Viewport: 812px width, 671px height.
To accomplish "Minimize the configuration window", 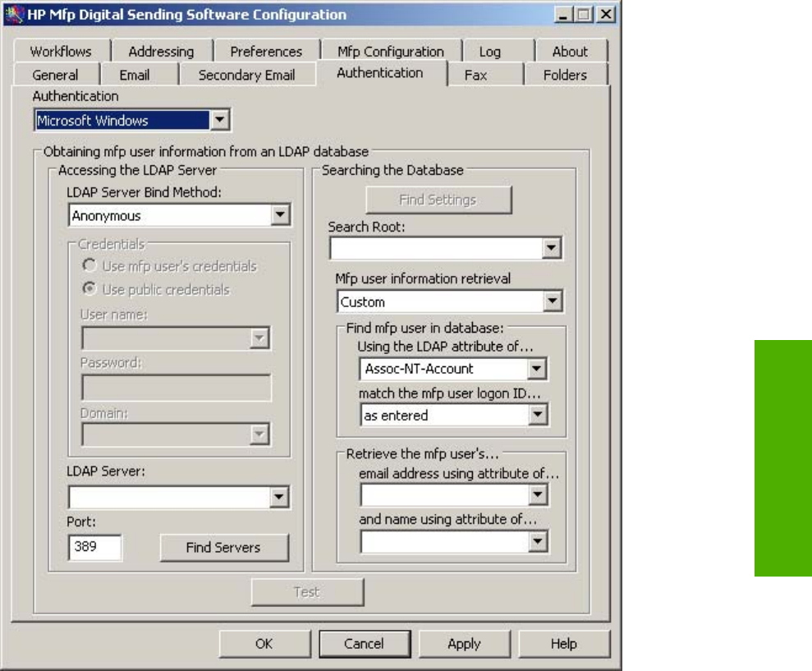I will (563, 14).
